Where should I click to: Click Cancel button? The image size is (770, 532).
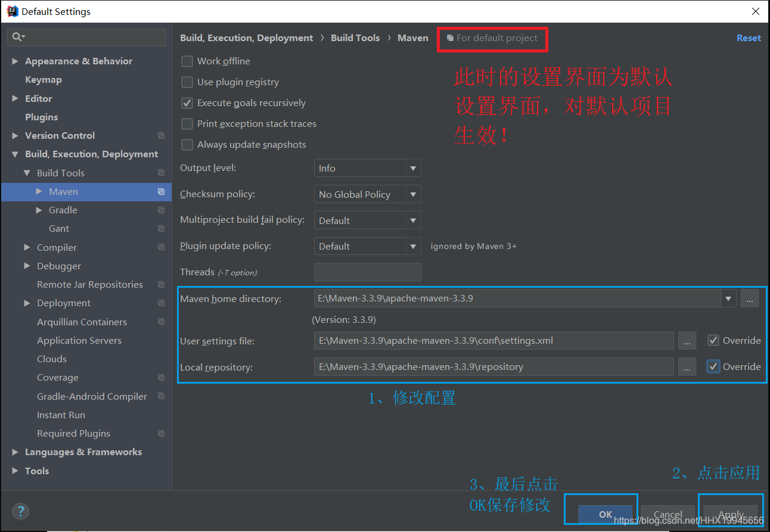pyautogui.click(x=668, y=514)
